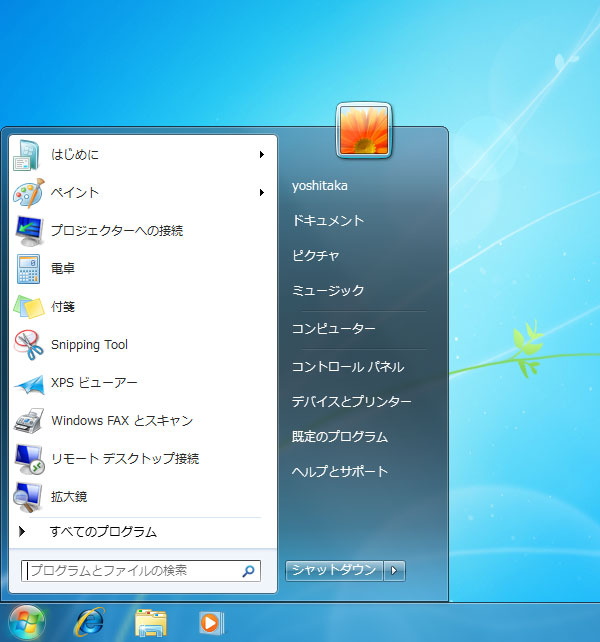This screenshot has width=600, height=642.
Task: Open Windows Explorer from the taskbar
Action: click(151, 623)
